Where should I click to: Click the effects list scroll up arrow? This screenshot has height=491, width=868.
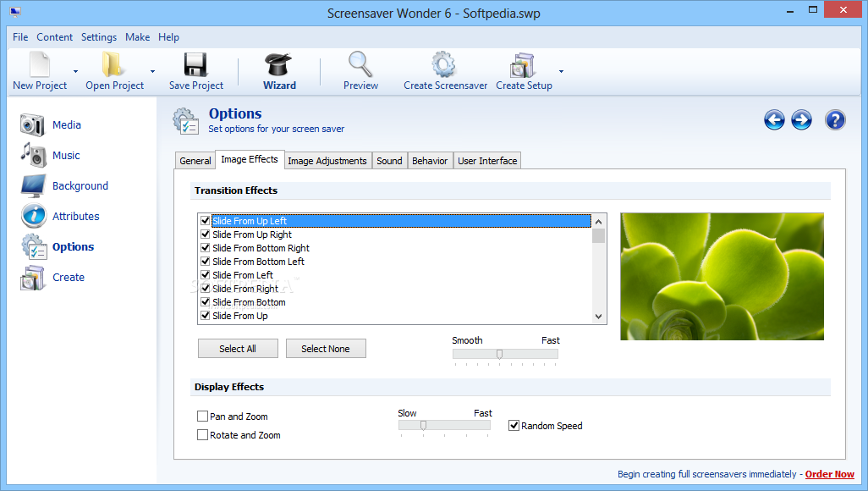pos(598,222)
